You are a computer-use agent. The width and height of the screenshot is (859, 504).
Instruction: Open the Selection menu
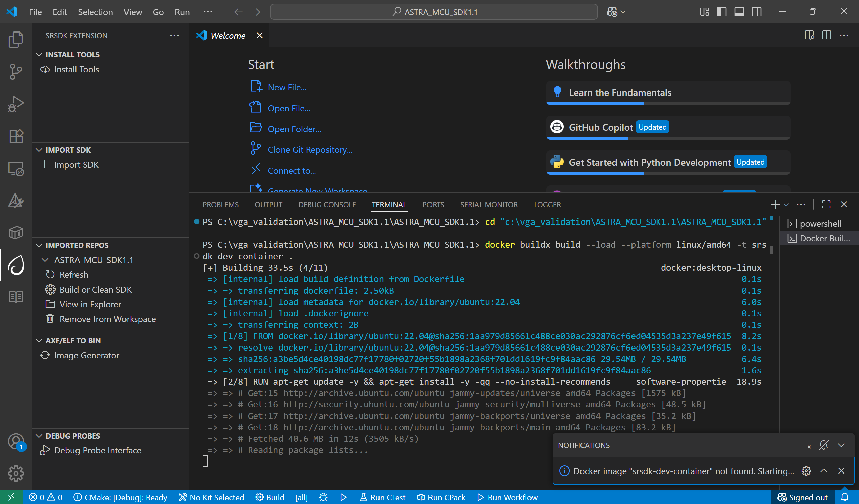[95, 12]
